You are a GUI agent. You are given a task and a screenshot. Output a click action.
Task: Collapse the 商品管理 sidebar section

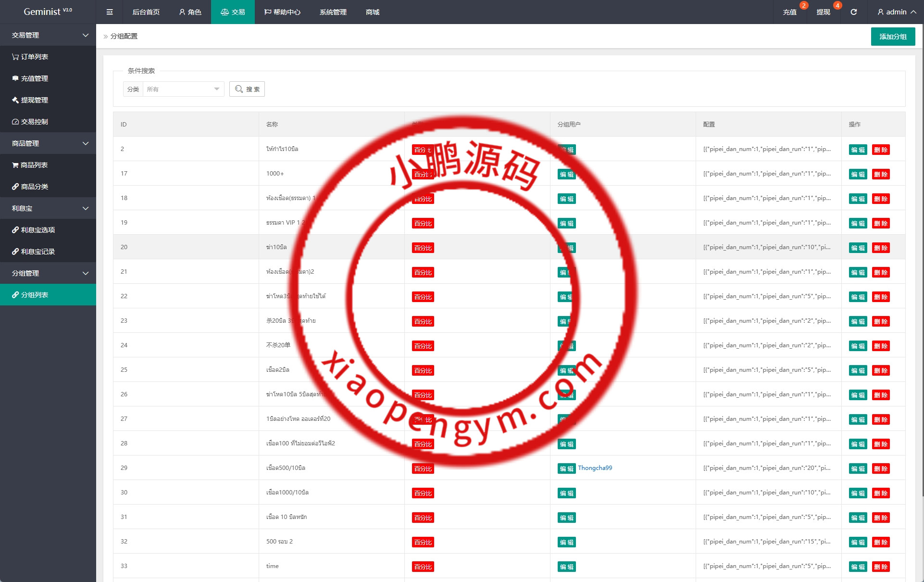pos(48,143)
